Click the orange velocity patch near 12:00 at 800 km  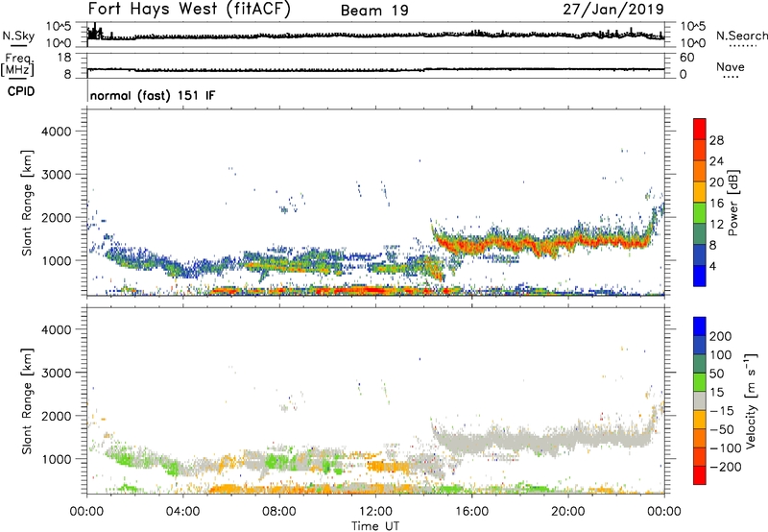389,466
